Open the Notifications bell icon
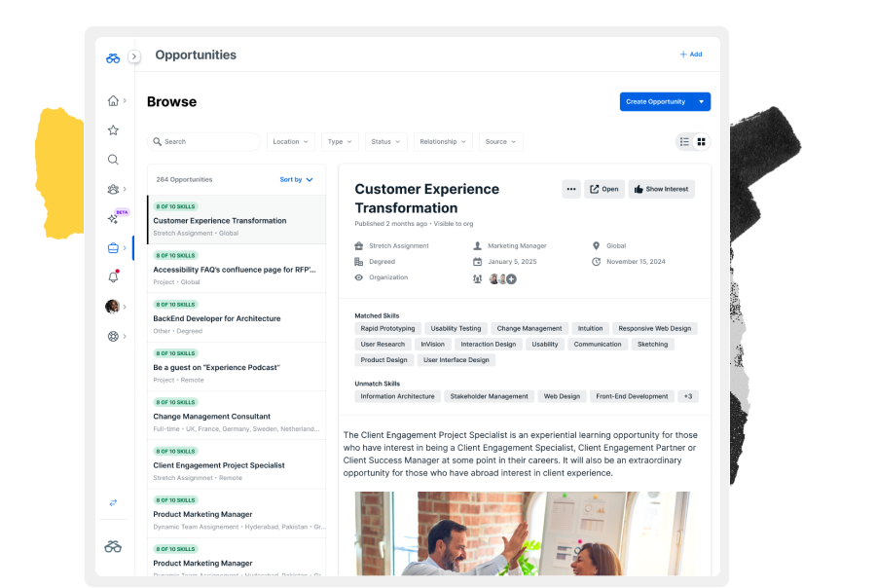The image size is (876, 588). [113, 277]
